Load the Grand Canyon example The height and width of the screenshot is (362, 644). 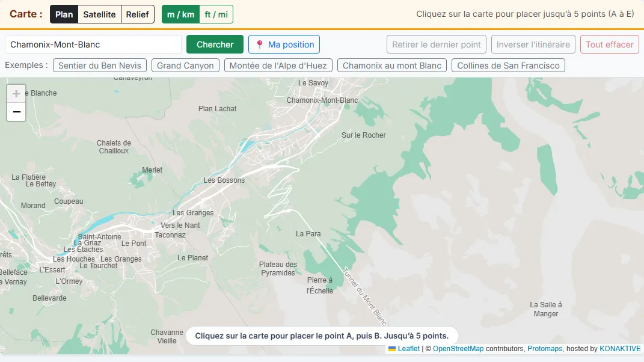[185, 66]
